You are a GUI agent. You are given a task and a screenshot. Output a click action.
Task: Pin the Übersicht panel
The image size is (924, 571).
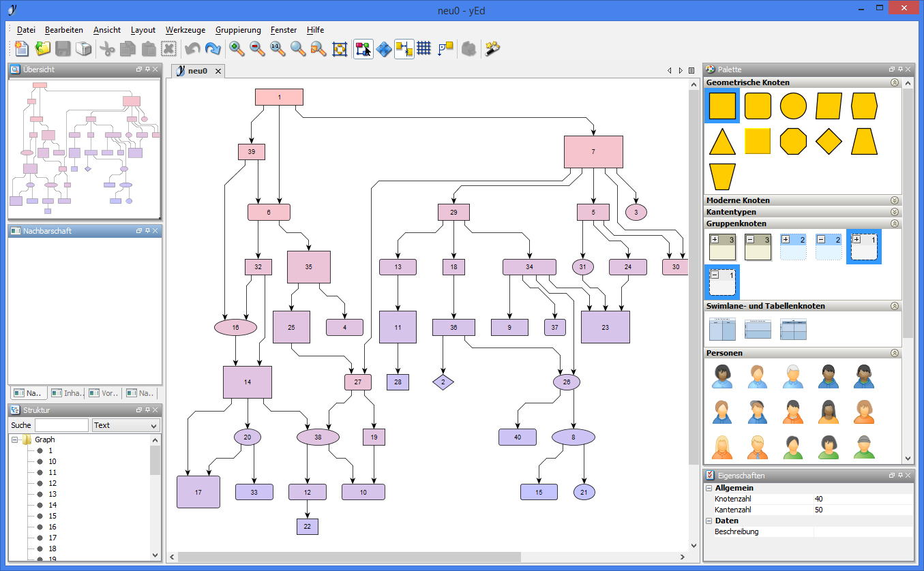click(147, 70)
